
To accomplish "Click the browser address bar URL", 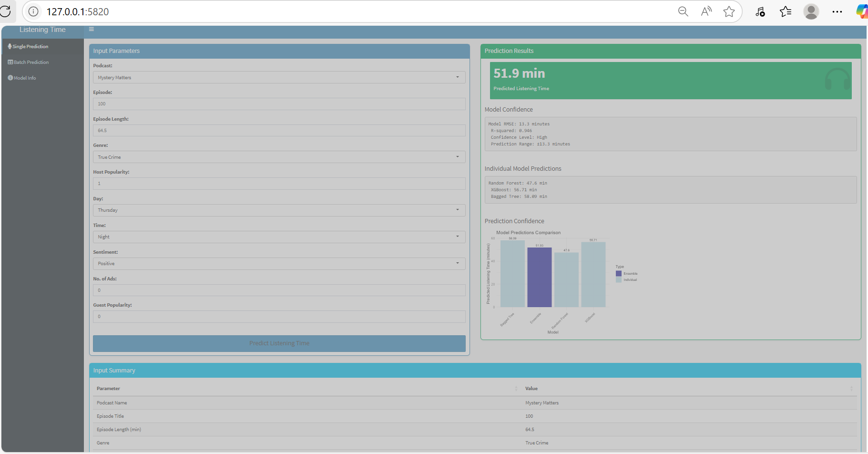I will [78, 11].
